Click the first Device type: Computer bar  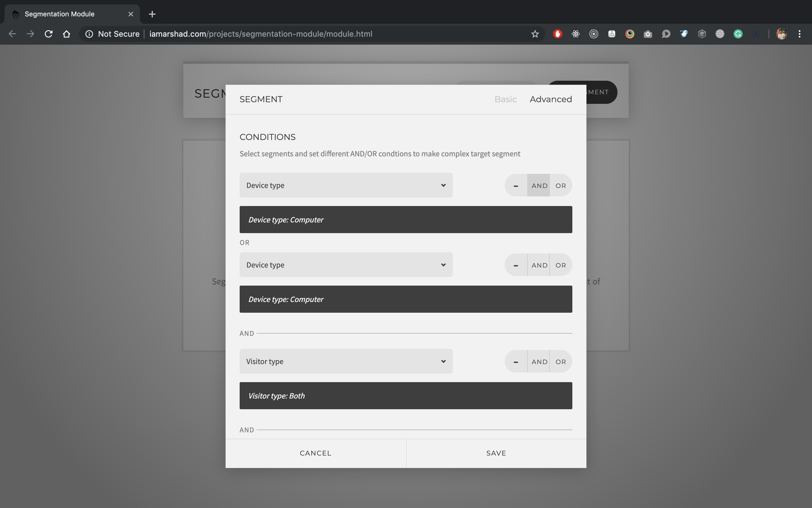point(406,220)
